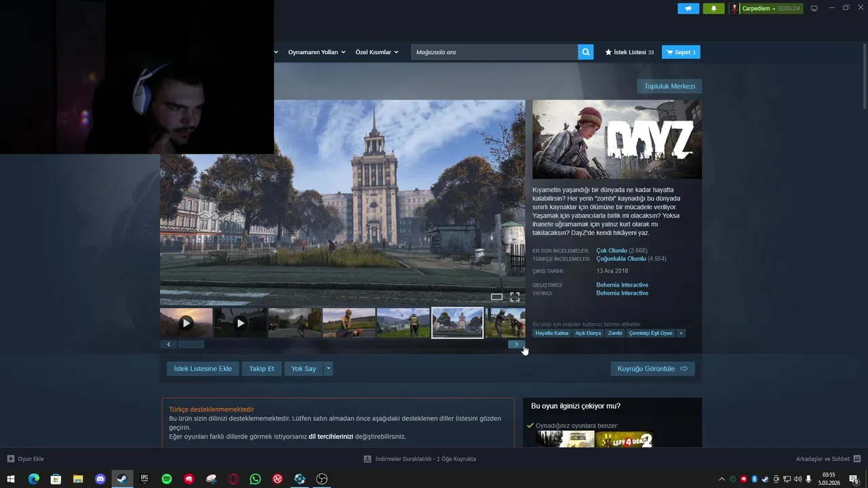Click the volume speaker tray icon

coord(797,479)
